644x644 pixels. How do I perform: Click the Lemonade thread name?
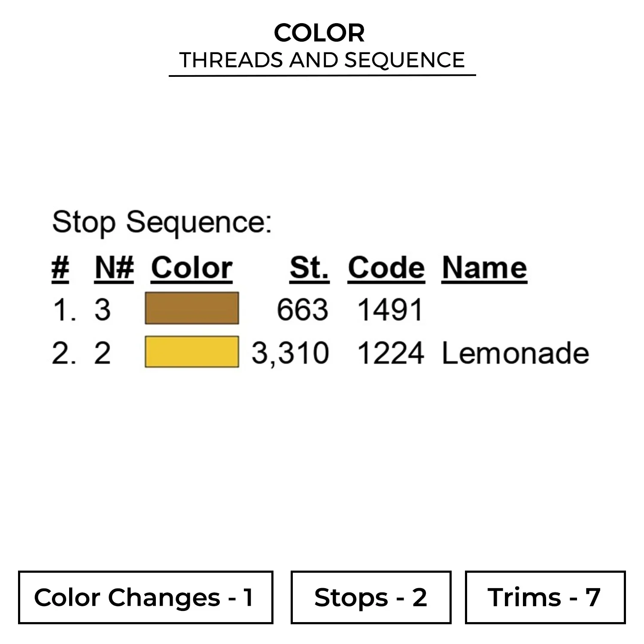pyautogui.click(x=515, y=353)
